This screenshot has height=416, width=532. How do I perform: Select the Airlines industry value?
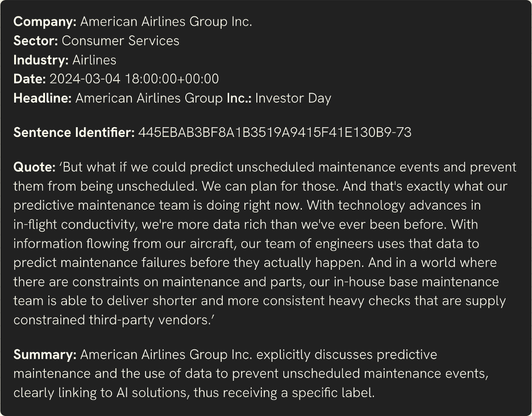pos(94,60)
